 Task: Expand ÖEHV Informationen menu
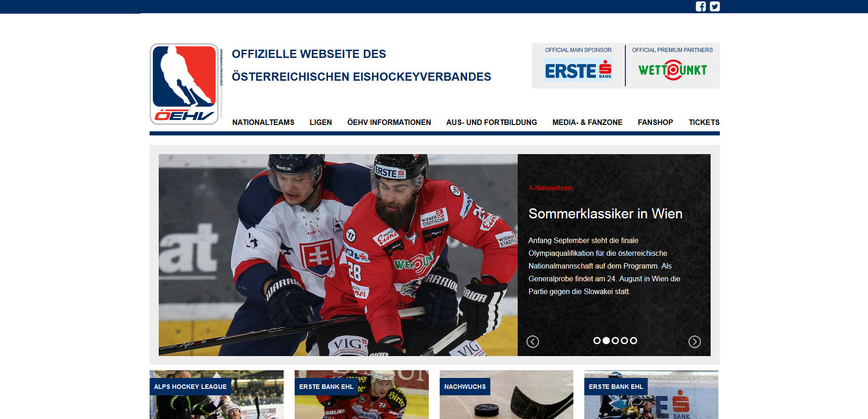pos(389,122)
